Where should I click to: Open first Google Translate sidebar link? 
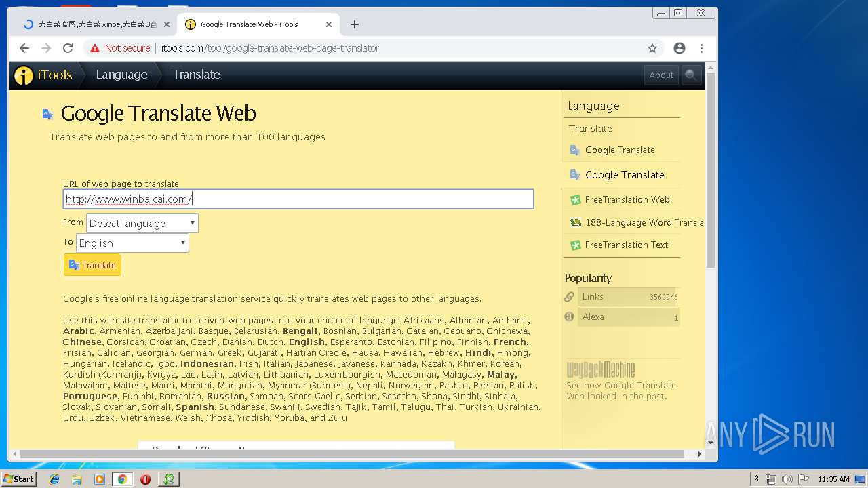point(620,150)
